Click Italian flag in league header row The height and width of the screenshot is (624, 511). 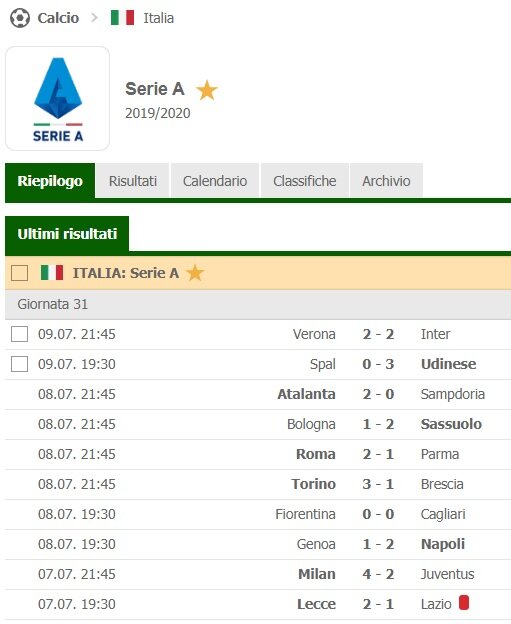(52, 273)
